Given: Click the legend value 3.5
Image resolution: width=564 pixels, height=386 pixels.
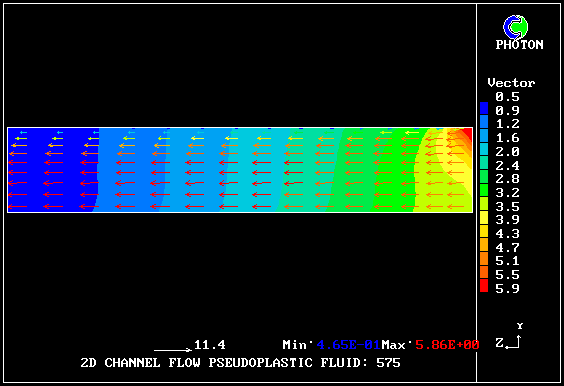Looking at the screenshot, I should 507,206.
